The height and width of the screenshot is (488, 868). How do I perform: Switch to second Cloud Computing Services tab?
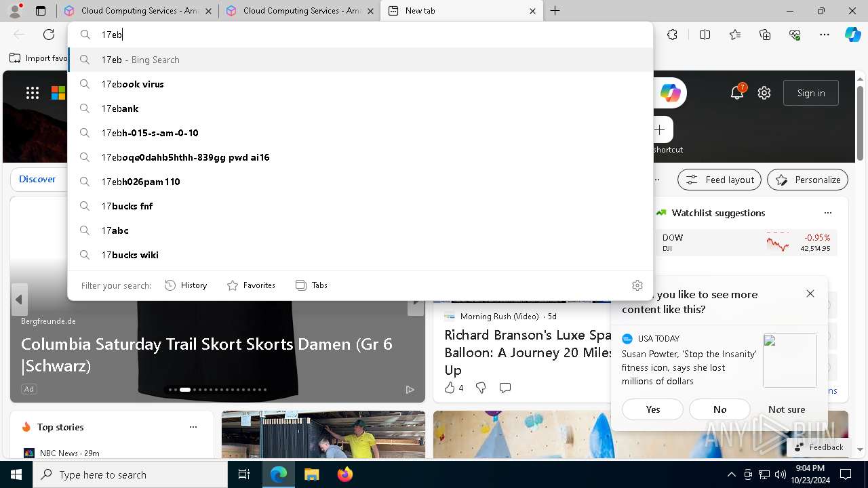tap(298, 11)
